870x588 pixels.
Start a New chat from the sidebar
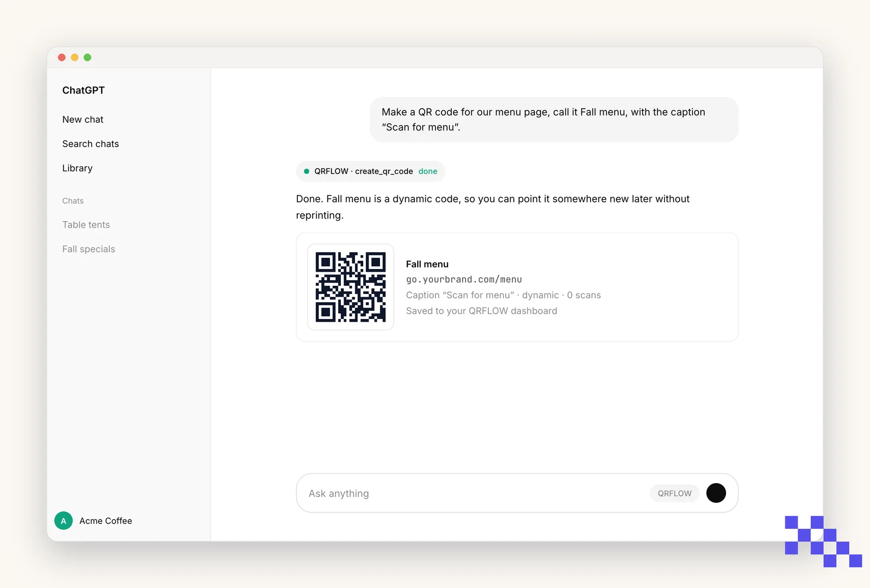click(83, 120)
